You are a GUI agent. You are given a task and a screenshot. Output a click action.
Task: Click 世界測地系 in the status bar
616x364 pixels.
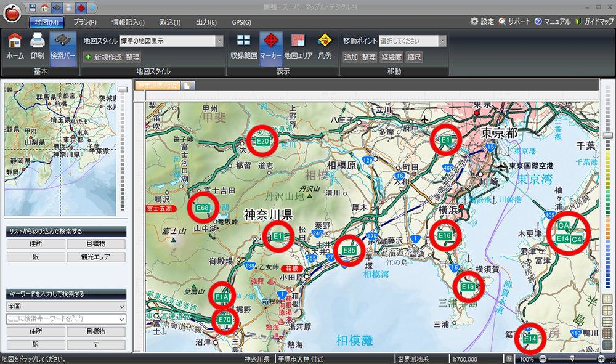point(413,359)
